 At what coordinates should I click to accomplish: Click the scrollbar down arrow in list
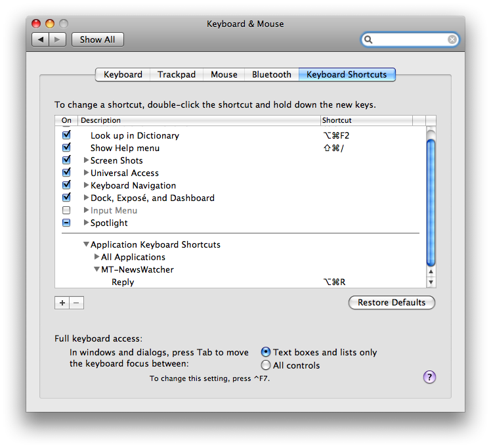[x=431, y=282]
